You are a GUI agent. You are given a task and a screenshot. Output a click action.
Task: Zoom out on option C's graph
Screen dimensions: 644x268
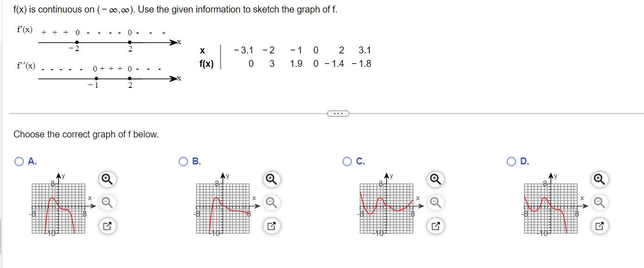435,203
